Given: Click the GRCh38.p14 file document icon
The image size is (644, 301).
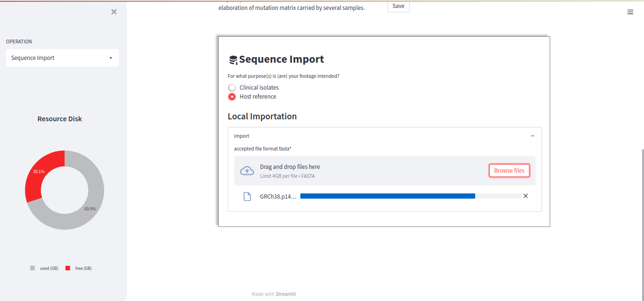Looking at the screenshot, I should 247,196.
